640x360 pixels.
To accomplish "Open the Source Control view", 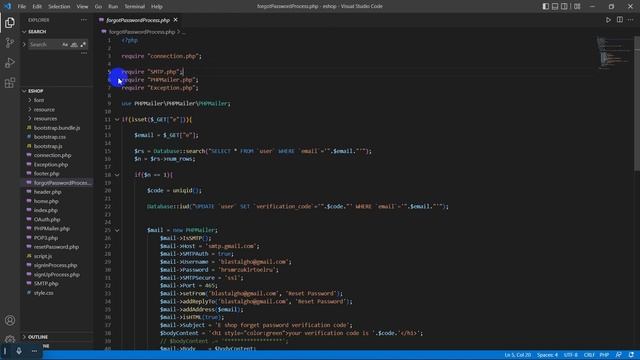I will coord(10,43).
